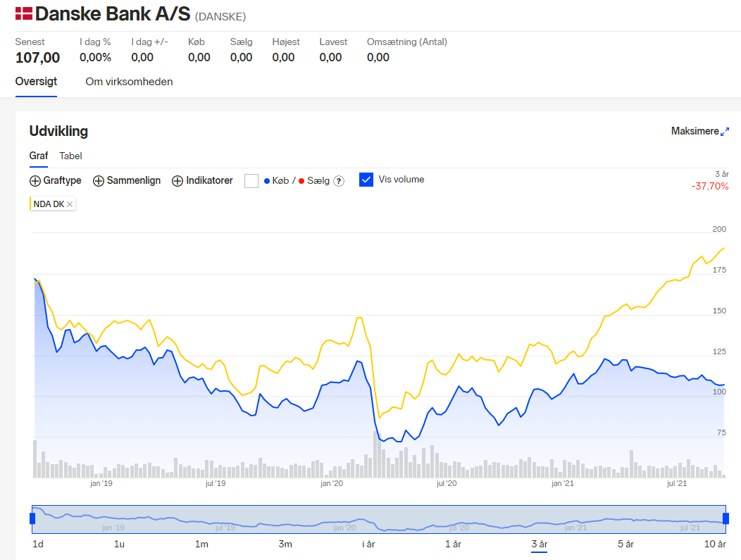Open the Graftype plus icon
Viewport: 741px width, 560px height.
35,181
